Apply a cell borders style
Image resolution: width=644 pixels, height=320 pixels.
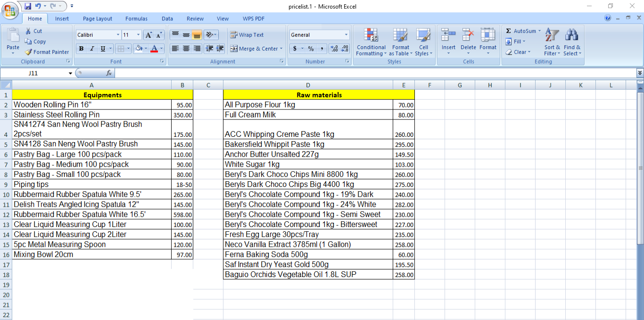point(121,49)
